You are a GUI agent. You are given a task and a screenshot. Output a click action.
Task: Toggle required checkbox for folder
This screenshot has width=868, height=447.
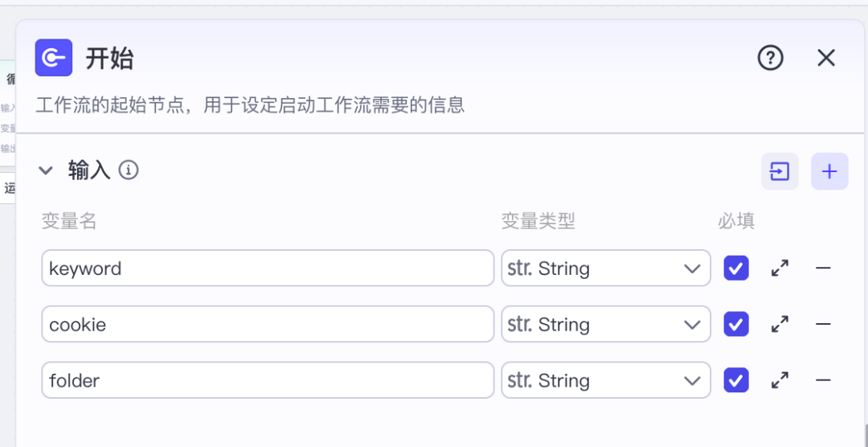tap(736, 381)
